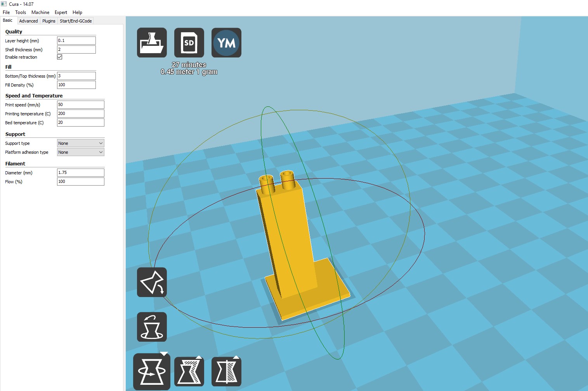Click the Layer height input field

tap(76, 40)
